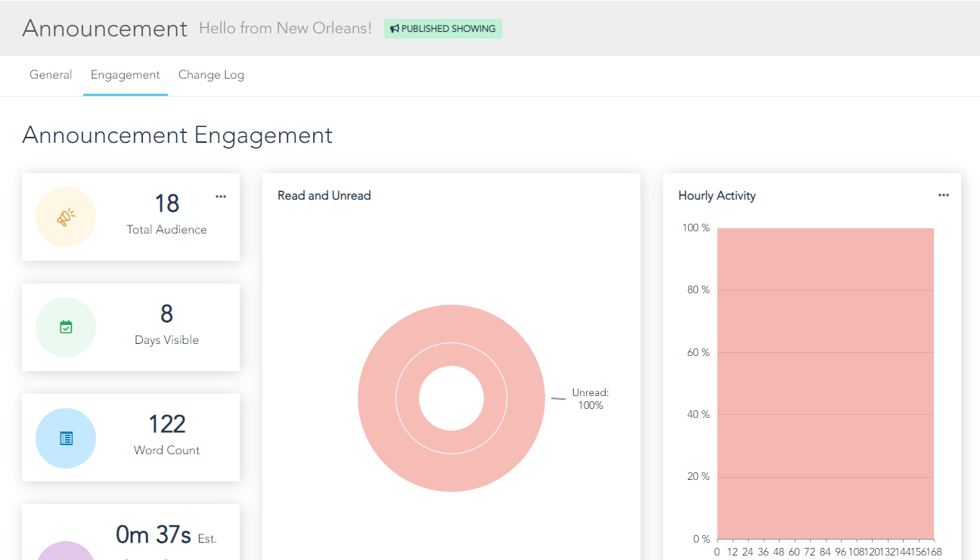Click the 60 % y-axis label

click(698, 352)
